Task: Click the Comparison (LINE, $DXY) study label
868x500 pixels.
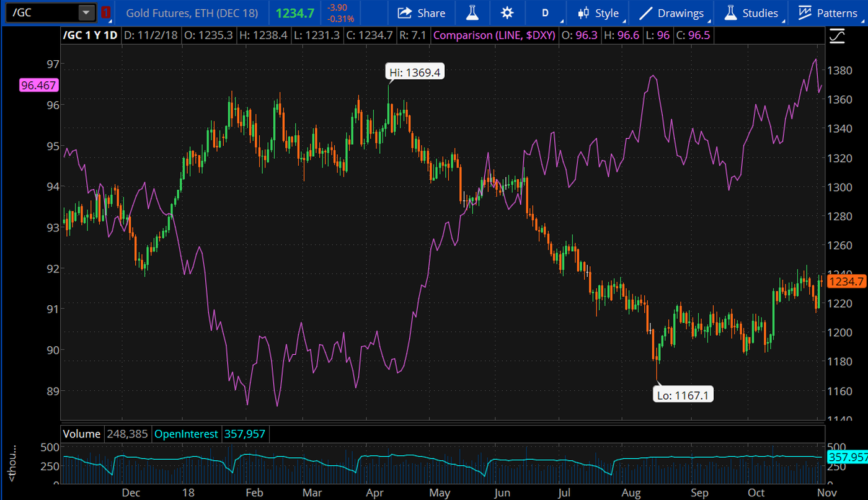Action: 494,35
